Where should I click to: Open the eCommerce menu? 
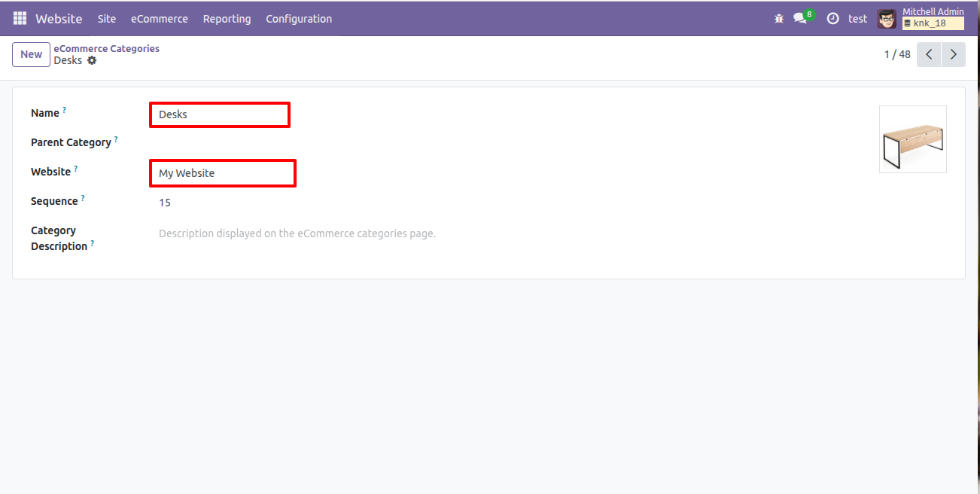pos(160,19)
